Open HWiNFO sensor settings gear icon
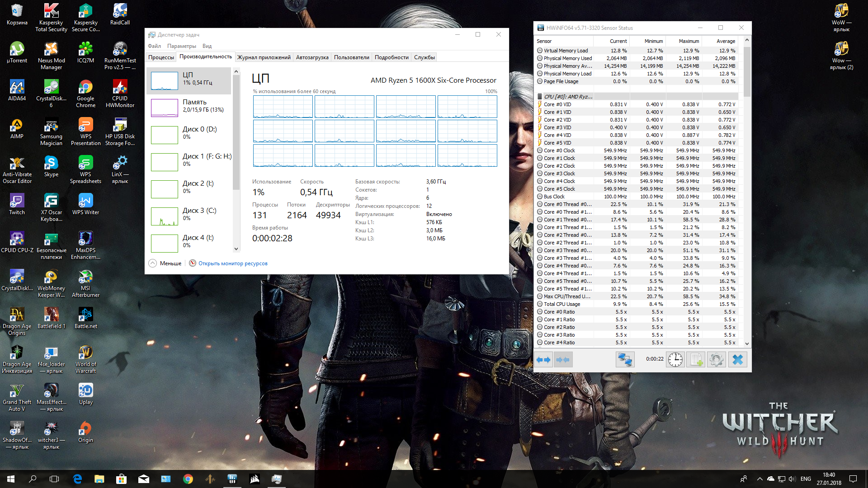 click(717, 360)
